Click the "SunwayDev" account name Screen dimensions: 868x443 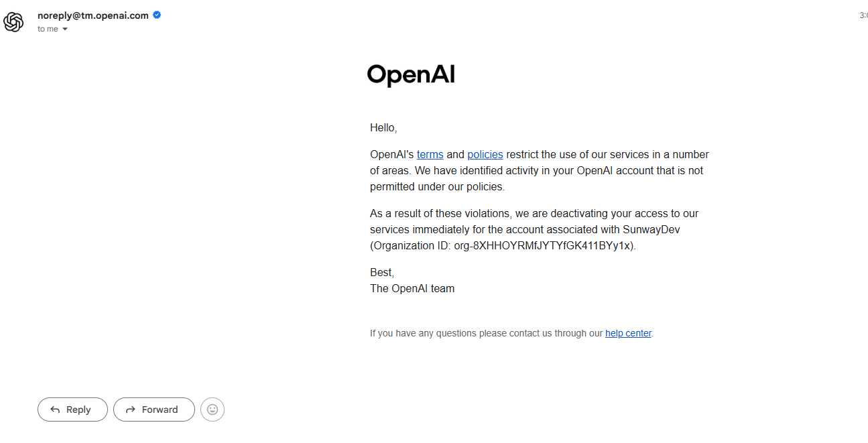click(x=652, y=229)
